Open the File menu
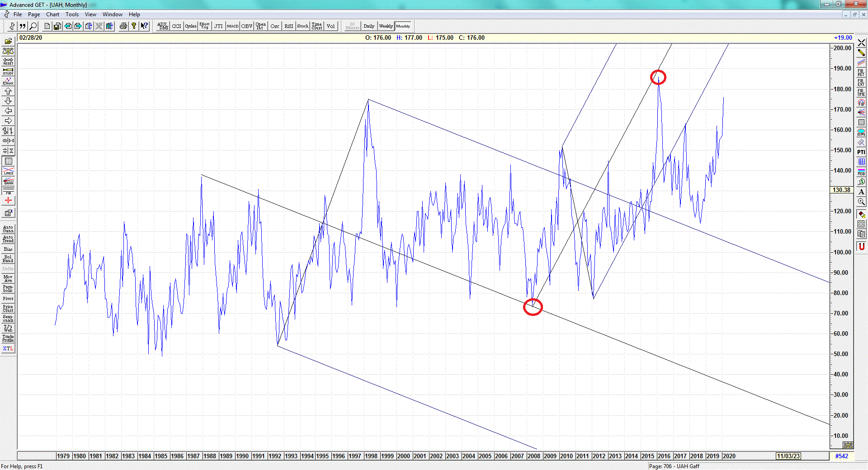Image resolution: width=868 pixels, height=470 pixels. click(x=18, y=14)
